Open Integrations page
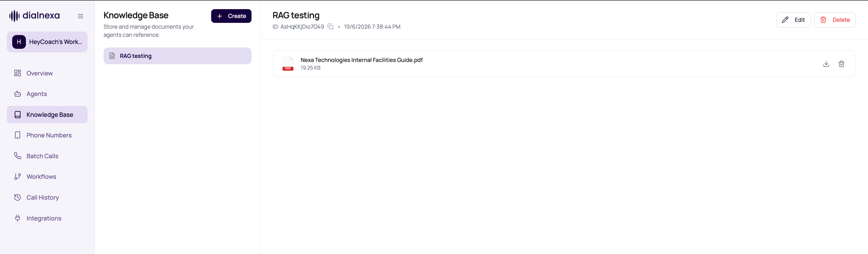The width and height of the screenshot is (868, 254). pos(47,218)
